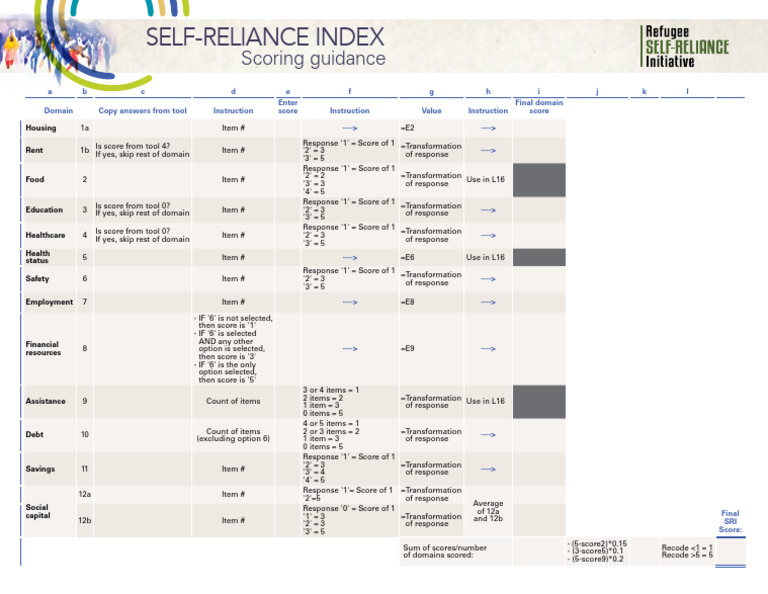
Task: Select the 'Financial resources' domain label
Action: (x=43, y=348)
